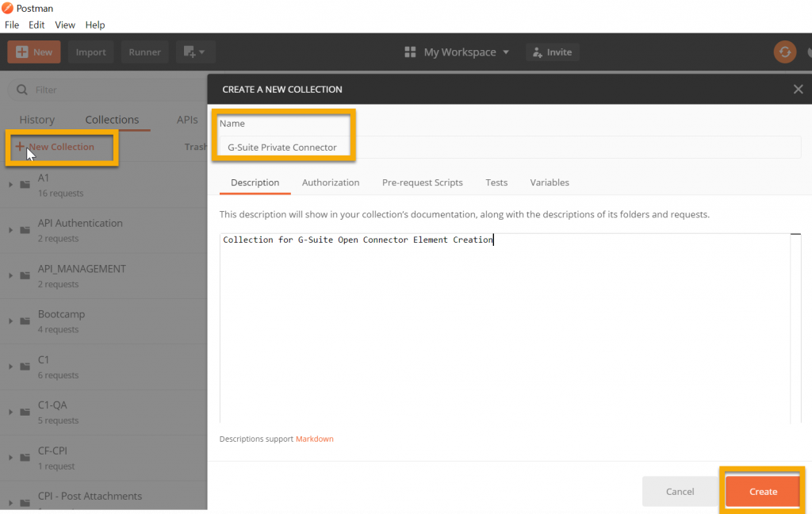This screenshot has height=514, width=812.
Task: Click the Create button
Action: [762, 491]
